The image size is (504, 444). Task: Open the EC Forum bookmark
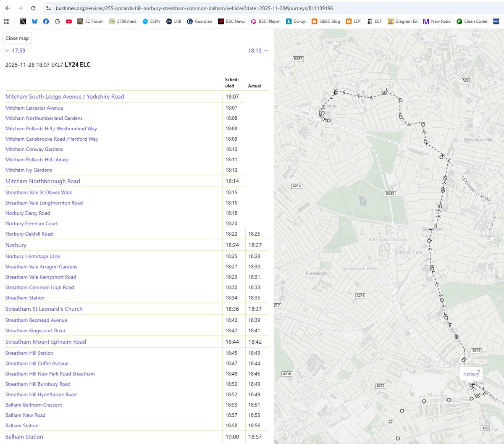coord(91,21)
